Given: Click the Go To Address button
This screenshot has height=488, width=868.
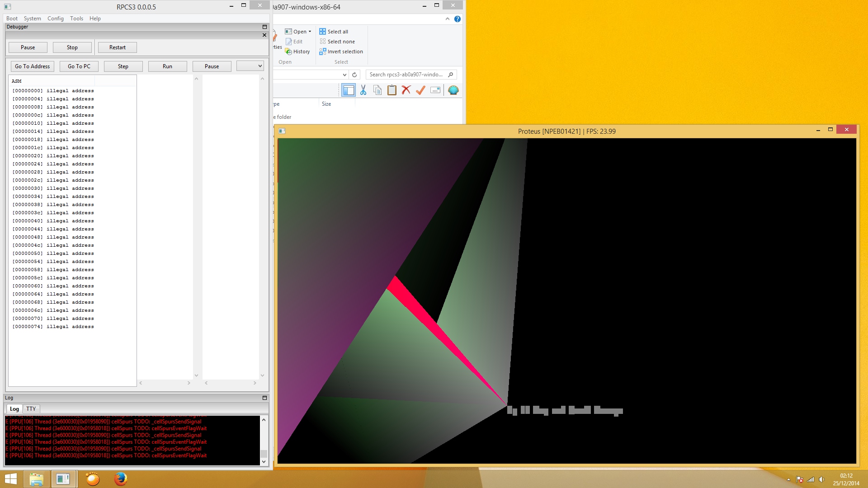Looking at the screenshot, I should tap(32, 66).
